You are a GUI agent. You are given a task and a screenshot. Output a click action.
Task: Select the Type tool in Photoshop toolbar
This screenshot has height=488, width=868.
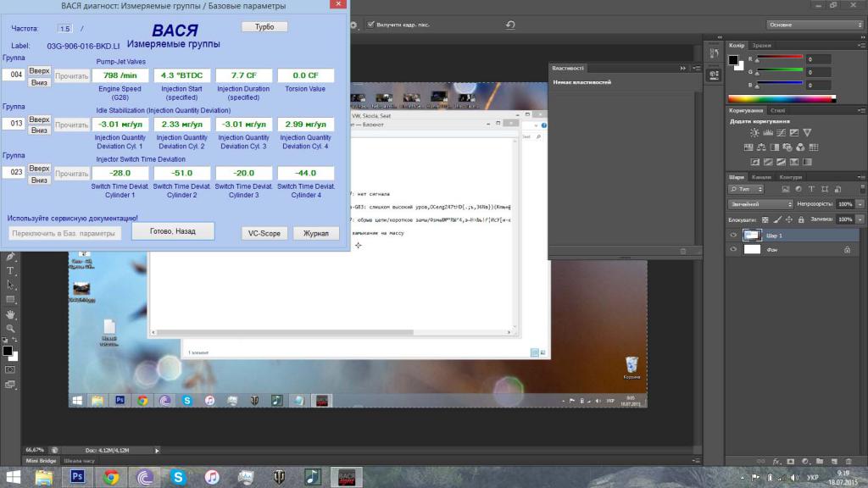(10, 270)
